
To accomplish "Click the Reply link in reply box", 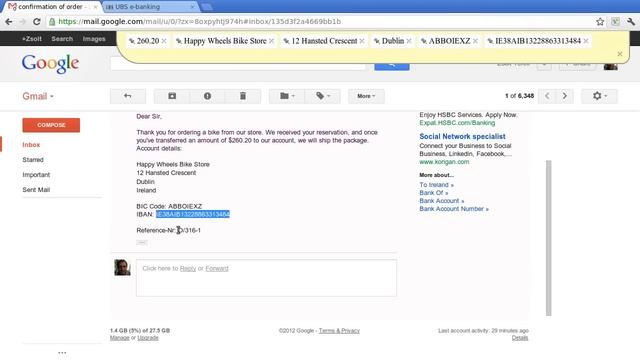I will (188, 268).
